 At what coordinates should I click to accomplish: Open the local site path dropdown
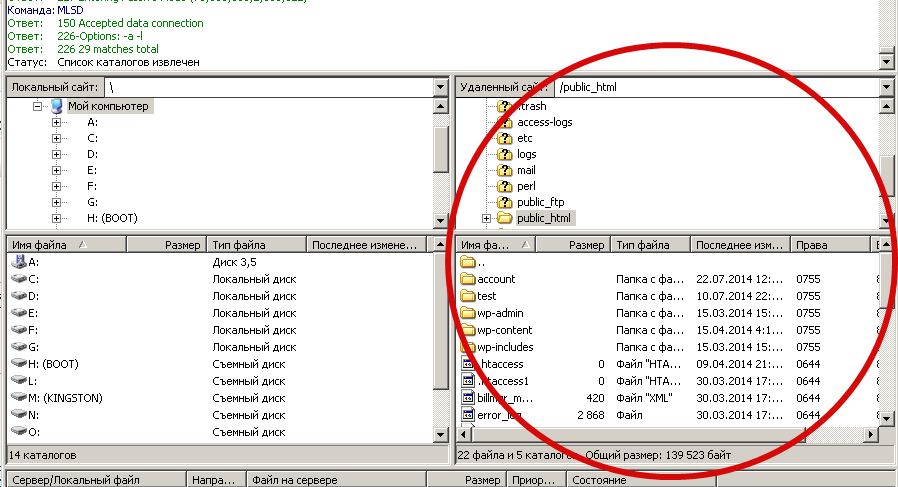pyautogui.click(x=440, y=88)
